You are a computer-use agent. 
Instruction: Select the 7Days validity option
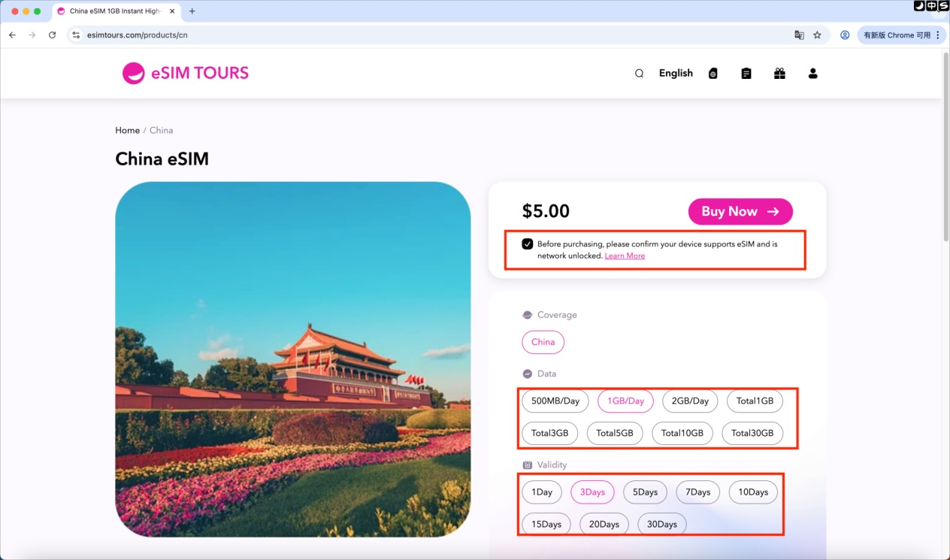[697, 492]
